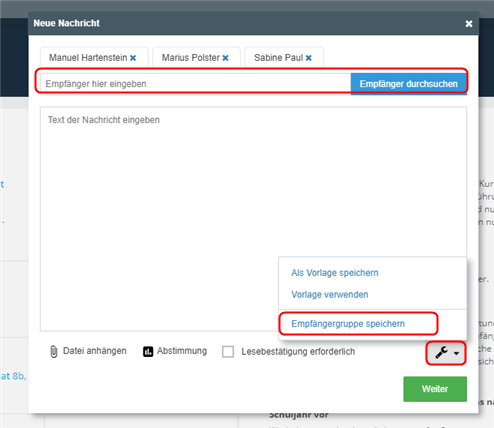Screen dimensions: 494x428
Task: Click the paperclip attach file icon
Action: click(x=54, y=351)
